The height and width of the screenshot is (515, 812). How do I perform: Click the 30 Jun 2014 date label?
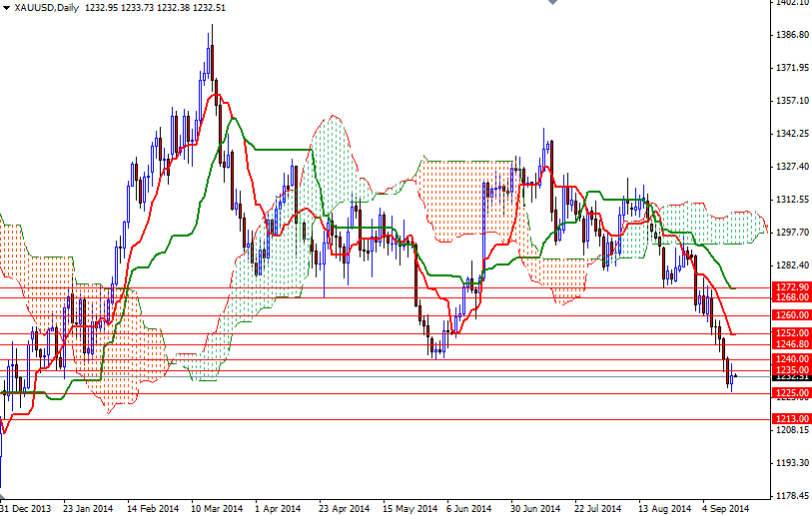click(x=535, y=508)
